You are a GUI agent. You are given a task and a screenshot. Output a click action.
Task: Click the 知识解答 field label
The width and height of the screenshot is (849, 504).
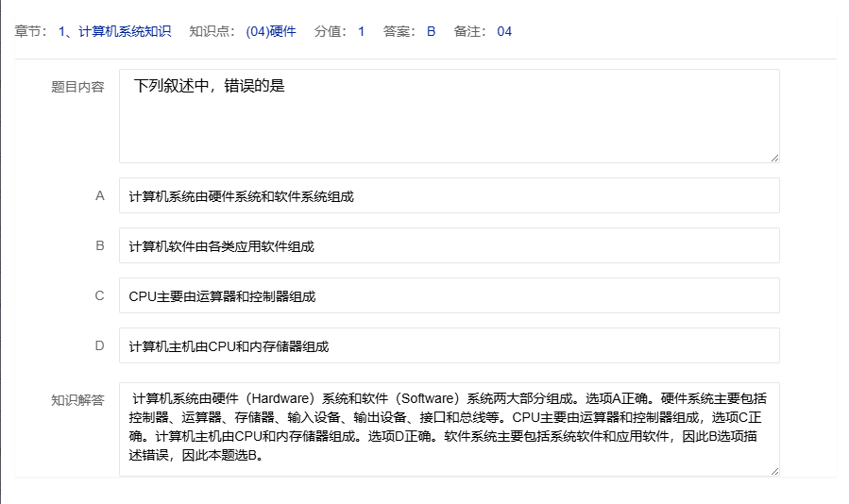tap(77, 400)
